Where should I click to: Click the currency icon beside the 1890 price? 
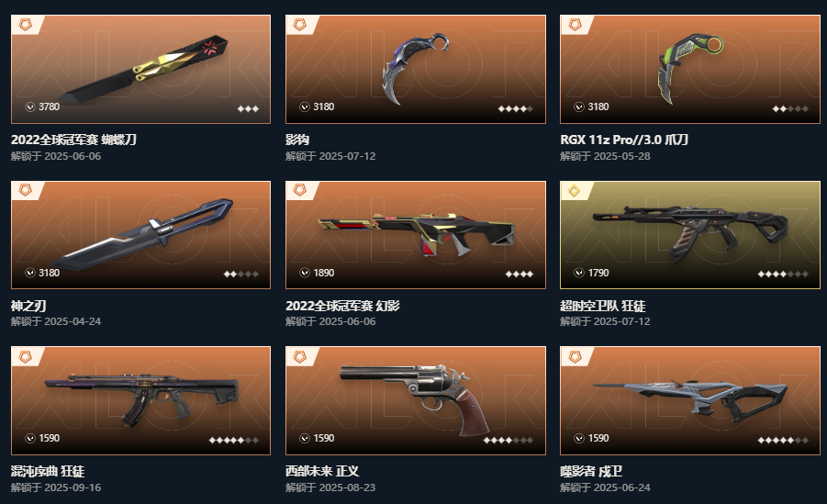point(305,273)
